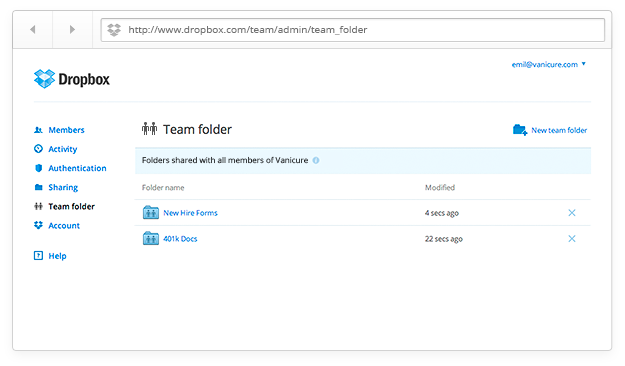Image resolution: width=625 pixels, height=366 pixels.
Task: Open the New Hire Forms folder link
Action: [190, 213]
